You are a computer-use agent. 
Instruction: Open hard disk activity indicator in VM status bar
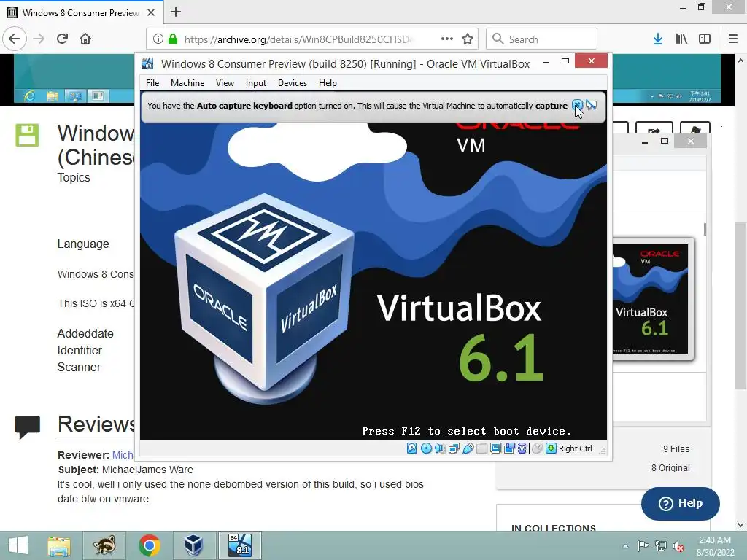tap(412, 448)
